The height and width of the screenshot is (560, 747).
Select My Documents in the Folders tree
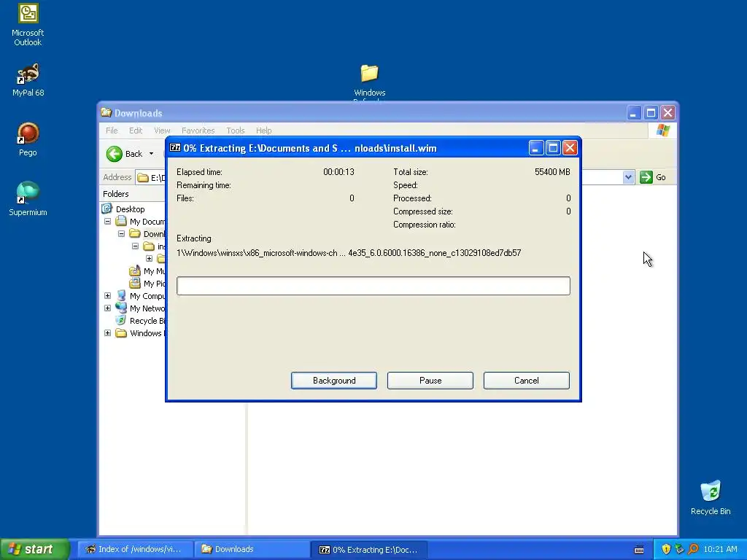pyautogui.click(x=147, y=222)
